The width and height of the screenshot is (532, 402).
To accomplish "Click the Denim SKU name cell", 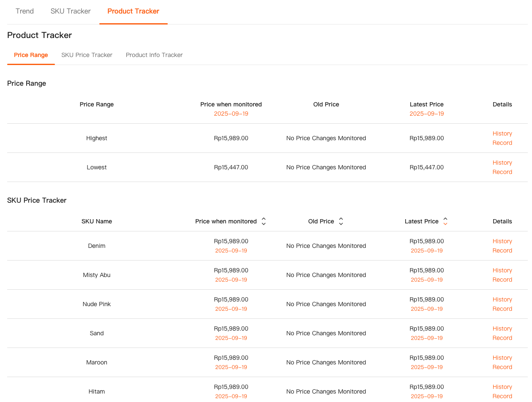I will [97, 246].
